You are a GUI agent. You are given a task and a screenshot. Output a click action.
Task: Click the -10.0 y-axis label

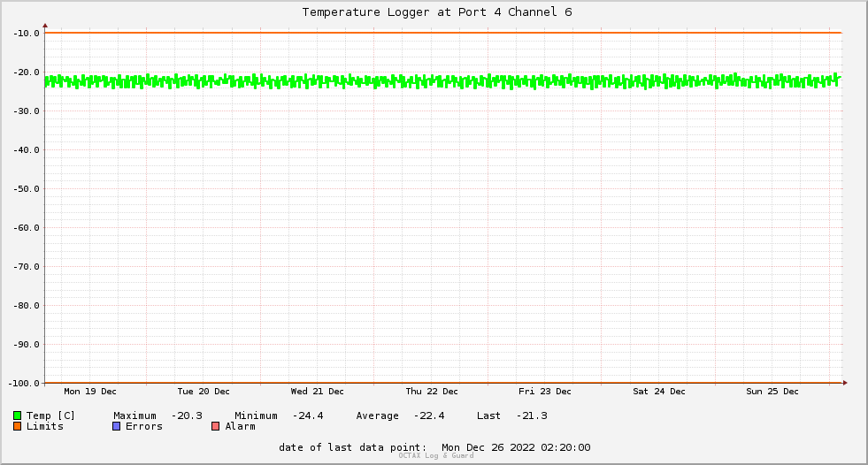pyautogui.click(x=27, y=34)
